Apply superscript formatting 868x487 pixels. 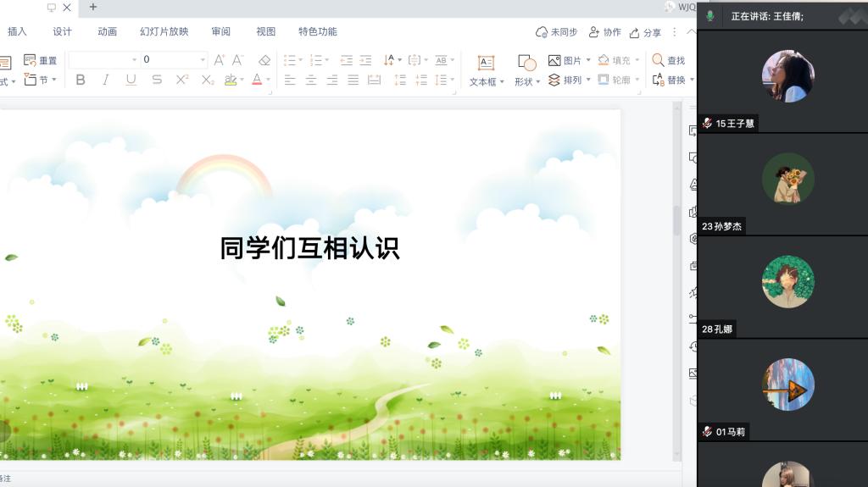181,80
